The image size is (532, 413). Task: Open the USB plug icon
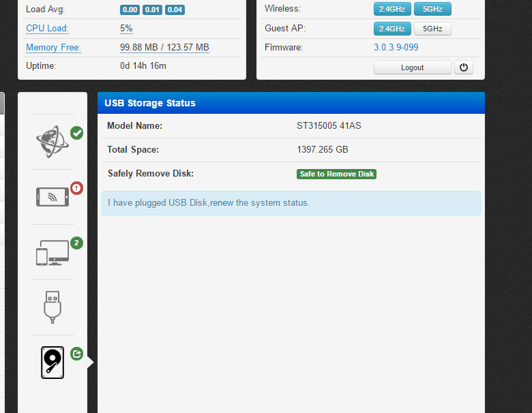(x=53, y=307)
